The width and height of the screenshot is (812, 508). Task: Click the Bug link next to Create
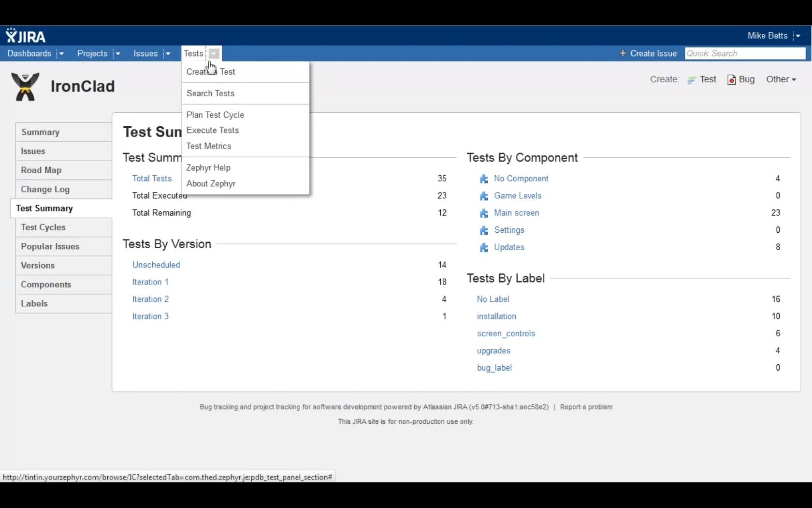(746, 79)
